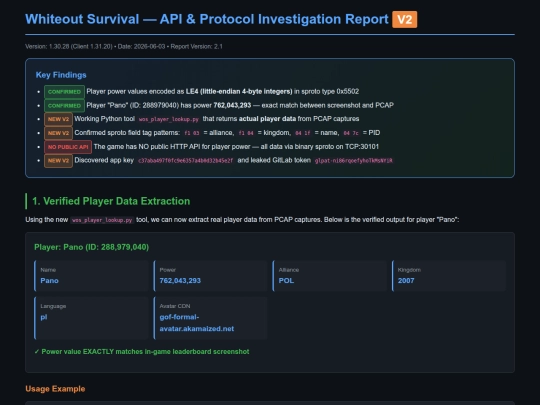
Task: Click the Power card value '762,043,293'
Action: tap(180, 281)
